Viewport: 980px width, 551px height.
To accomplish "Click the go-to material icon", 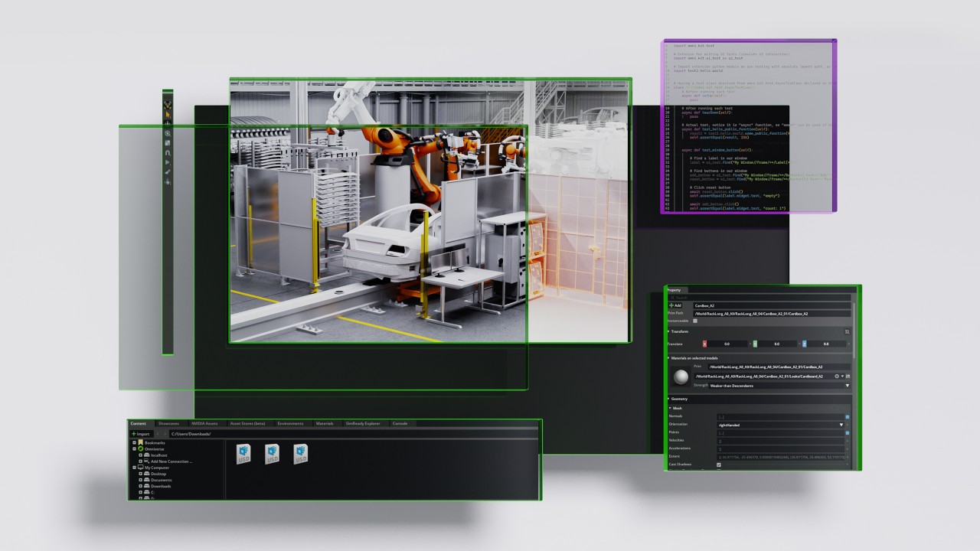I will [x=848, y=377].
